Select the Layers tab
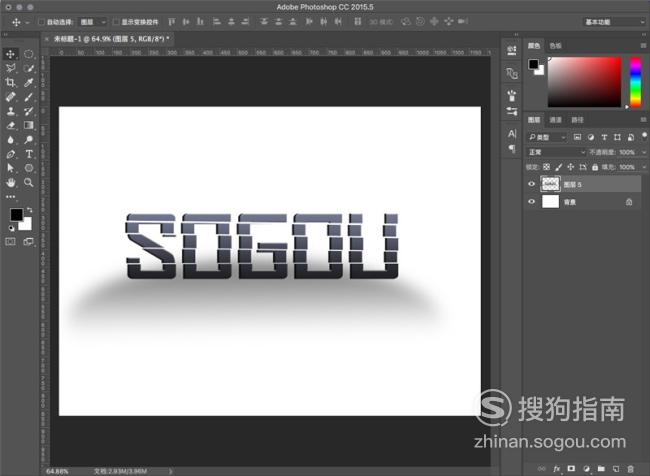Image resolution: width=650 pixels, height=476 pixels. pyautogui.click(x=534, y=120)
